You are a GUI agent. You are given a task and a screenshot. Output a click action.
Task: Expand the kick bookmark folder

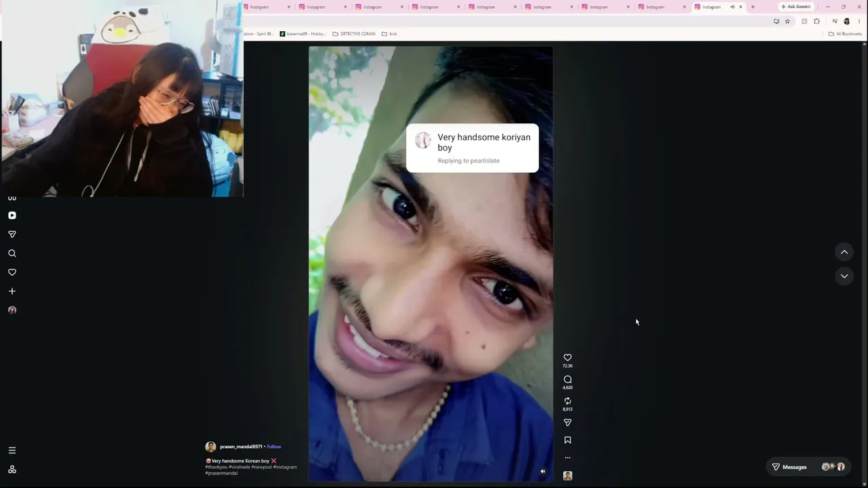coord(389,34)
